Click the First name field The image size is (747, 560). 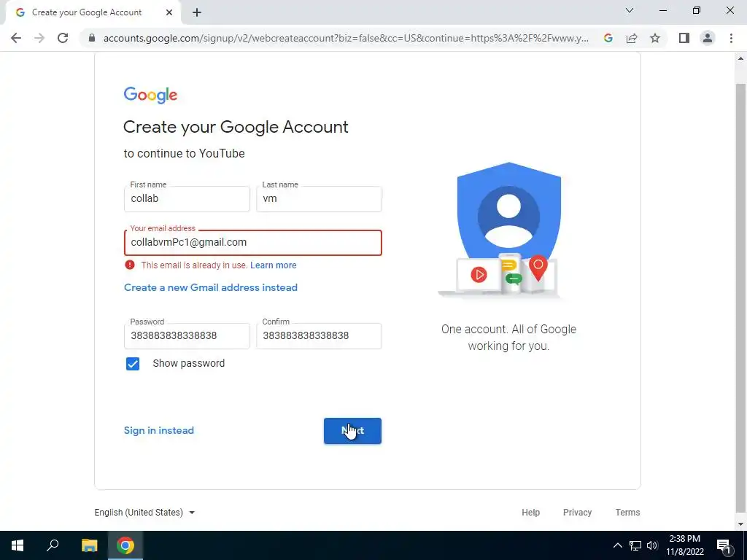click(x=187, y=198)
